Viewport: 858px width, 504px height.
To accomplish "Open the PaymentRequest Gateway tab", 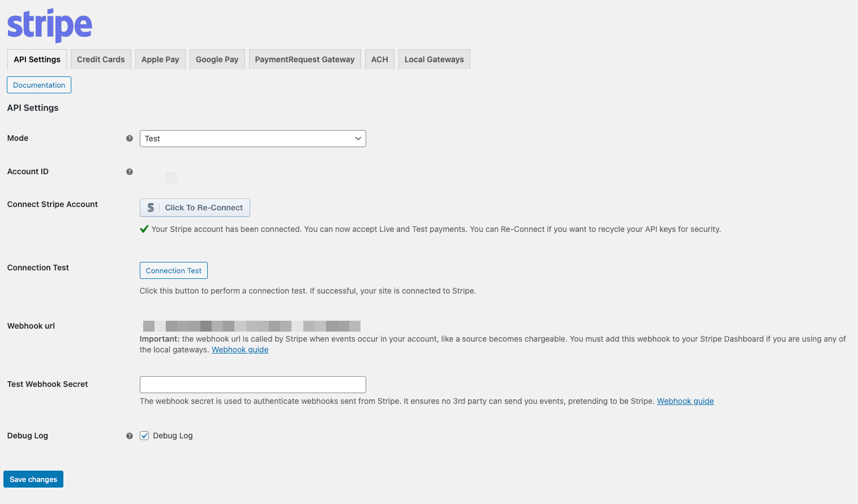I will coord(305,59).
